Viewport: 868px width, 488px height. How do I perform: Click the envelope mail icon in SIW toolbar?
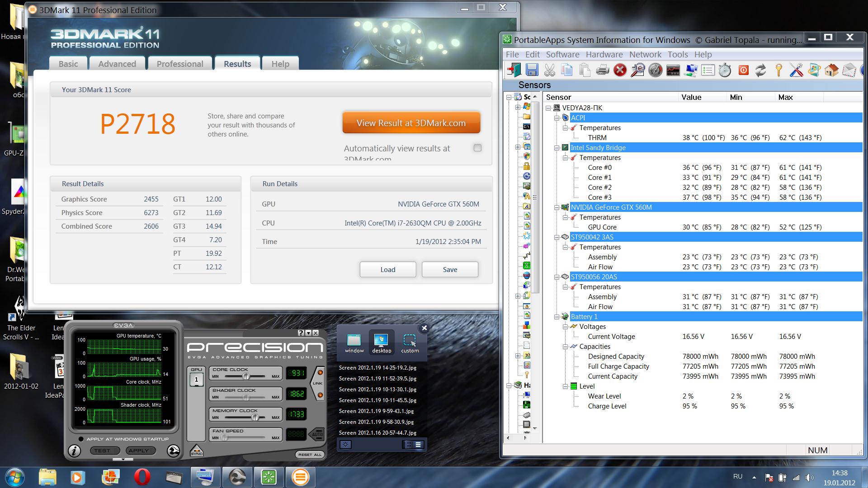pos(849,70)
